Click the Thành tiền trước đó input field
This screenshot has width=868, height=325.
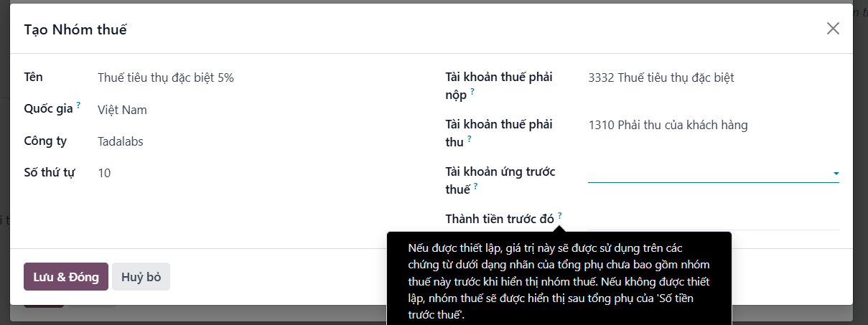point(714,220)
